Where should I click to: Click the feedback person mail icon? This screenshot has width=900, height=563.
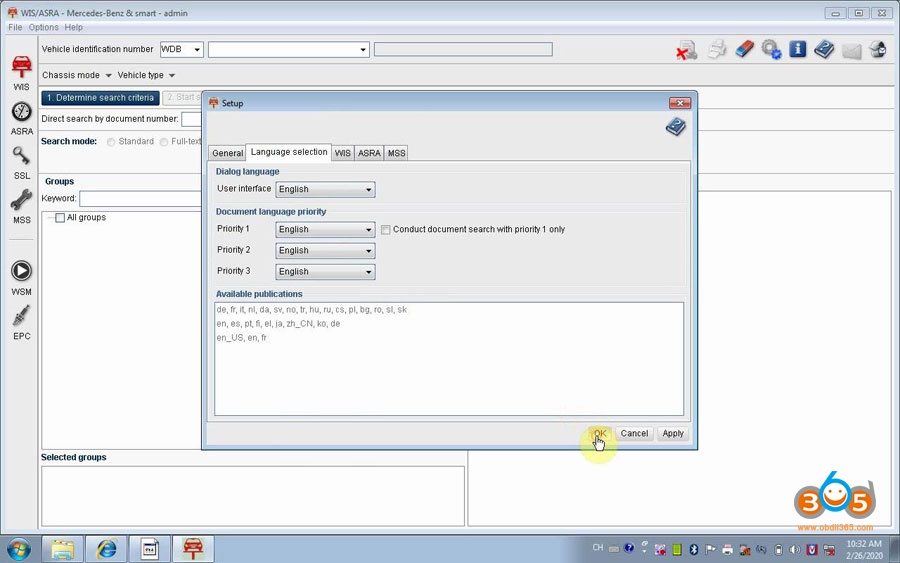tap(878, 49)
